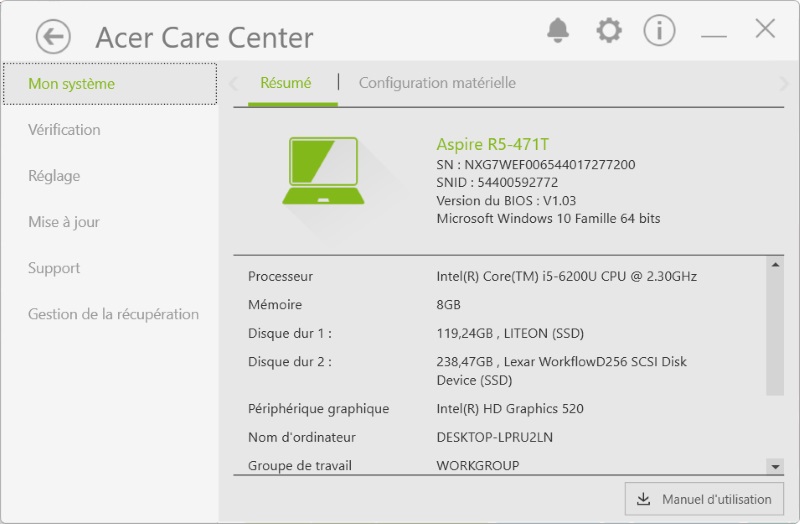Click Version du BIOS : V1.03
This screenshot has width=800, height=524.
(506, 201)
